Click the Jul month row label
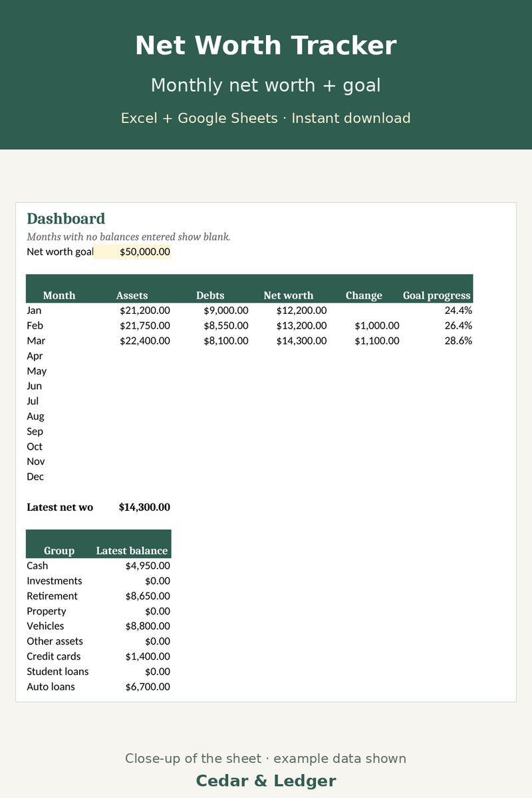This screenshot has height=798, width=532. [33, 401]
